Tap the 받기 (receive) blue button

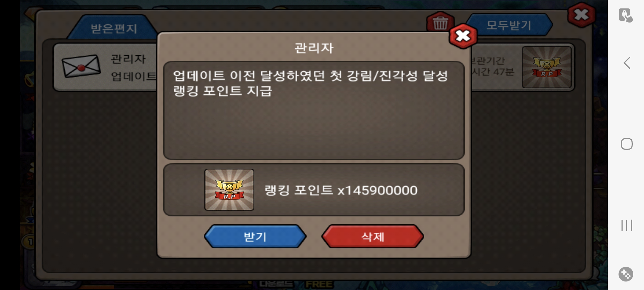pyautogui.click(x=255, y=236)
